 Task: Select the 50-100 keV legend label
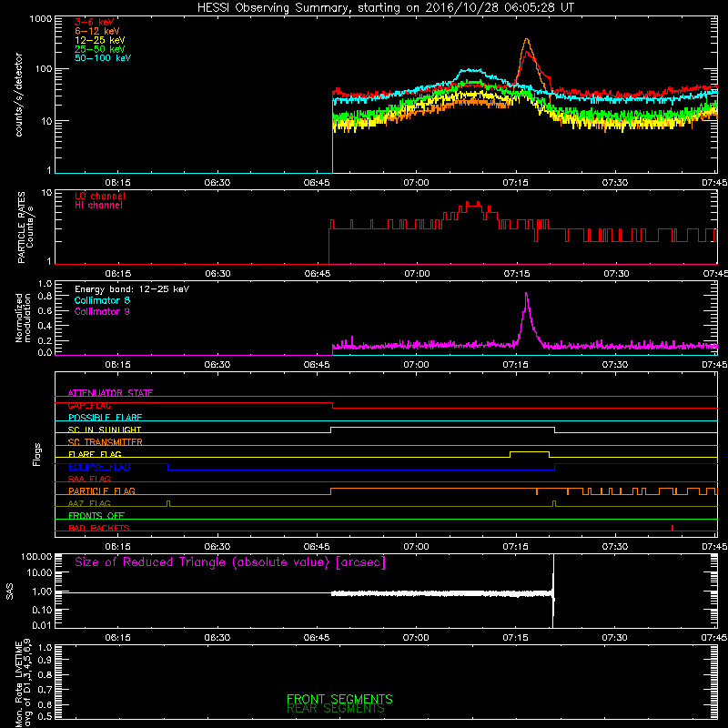103,58
